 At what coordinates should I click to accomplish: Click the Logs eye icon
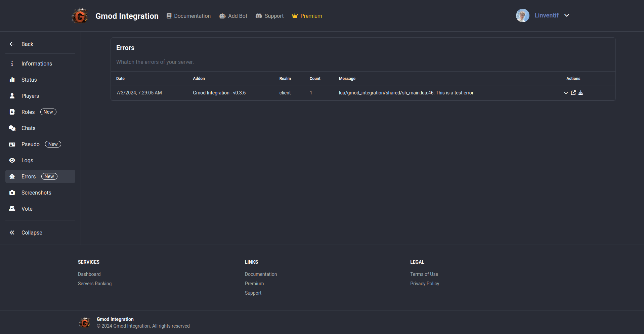[x=12, y=160]
